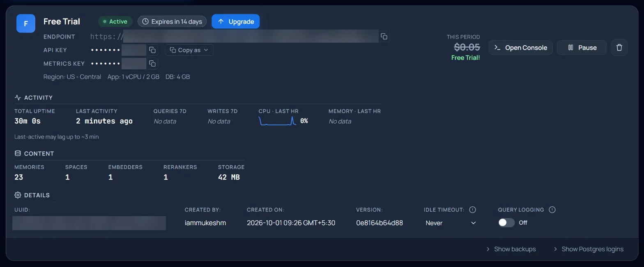
Task: Click the CPU 0% value
Action: coord(304,121)
